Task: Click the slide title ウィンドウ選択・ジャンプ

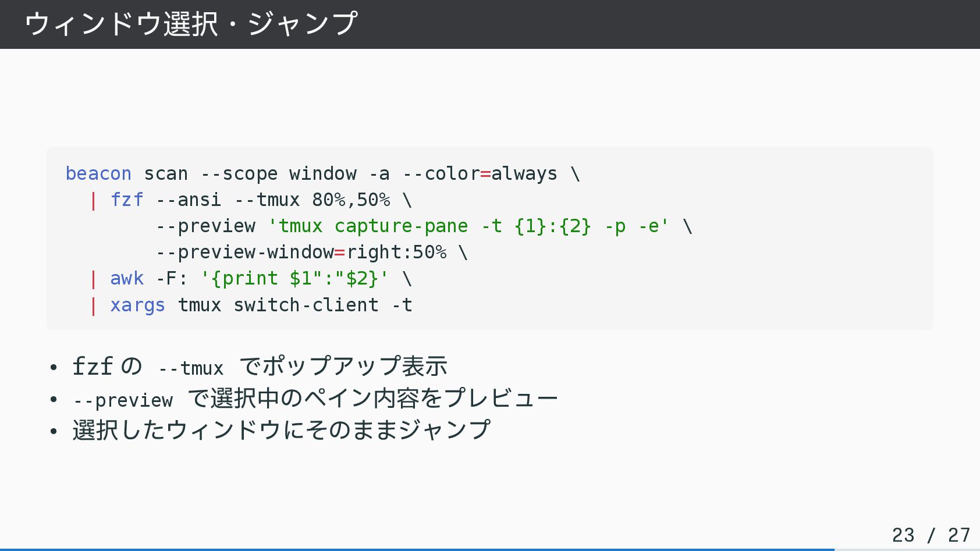Action: point(191,24)
